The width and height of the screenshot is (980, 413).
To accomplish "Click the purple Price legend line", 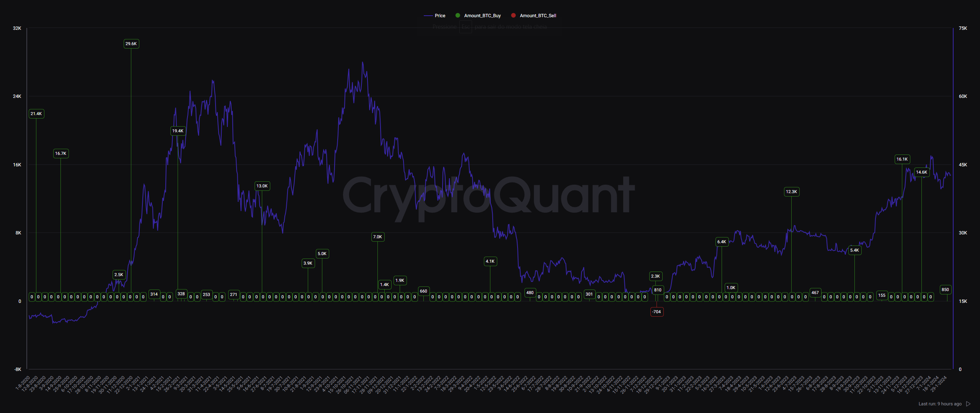I will (428, 16).
